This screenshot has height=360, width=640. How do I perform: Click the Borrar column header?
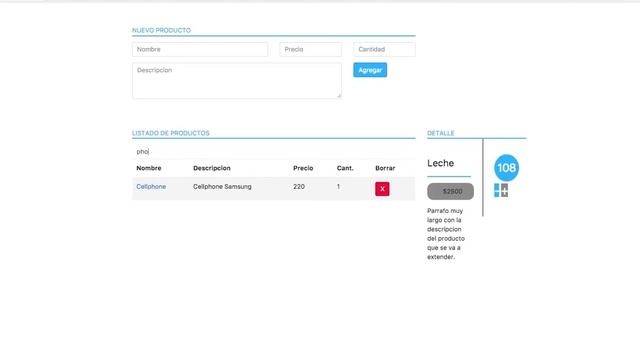click(385, 168)
